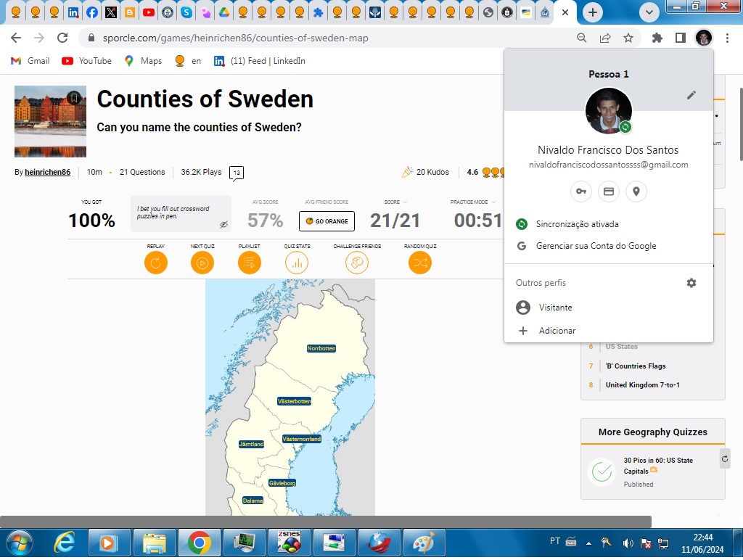View Quiz Stats
The image size is (743, 560).
tap(297, 263)
